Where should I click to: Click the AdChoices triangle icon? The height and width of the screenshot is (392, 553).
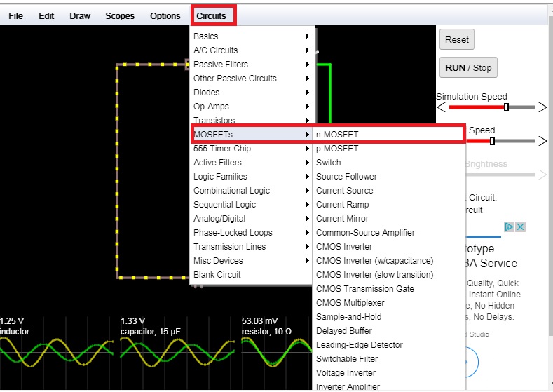(510, 227)
